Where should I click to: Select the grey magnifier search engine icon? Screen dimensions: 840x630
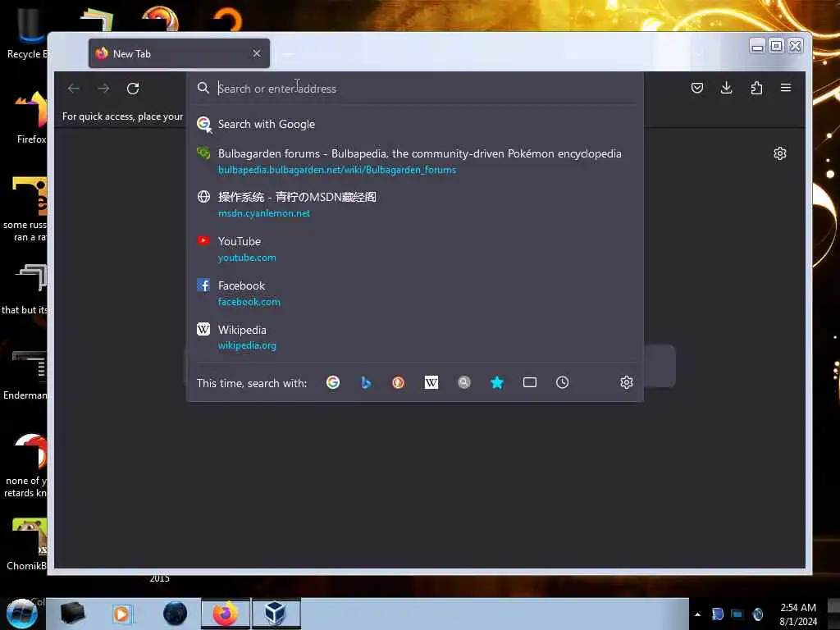pos(464,382)
